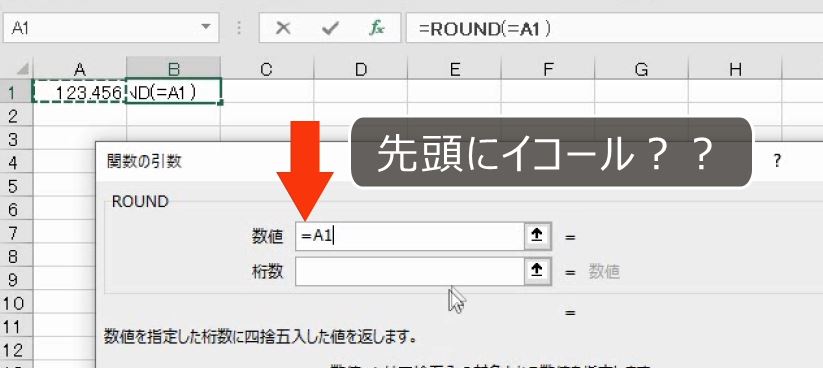Select column A header
This screenshot has height=368, width=823.
[79, 69]
